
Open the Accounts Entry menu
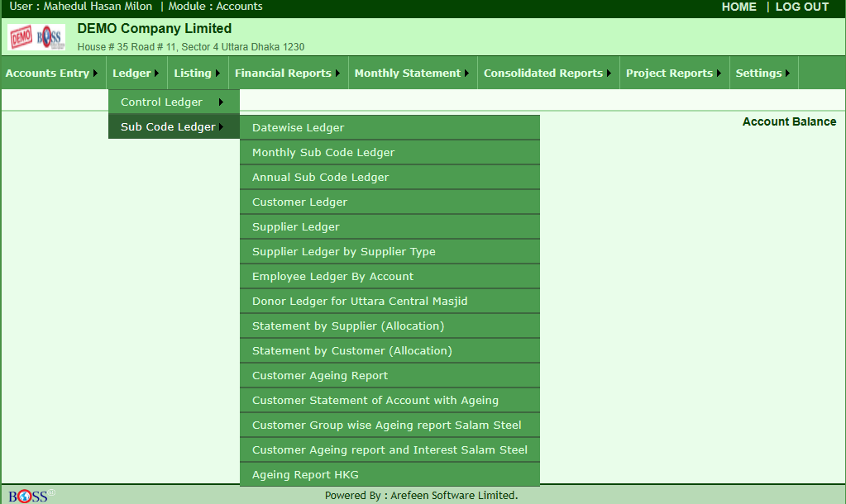pyautogui.click(x=52, y=73)
